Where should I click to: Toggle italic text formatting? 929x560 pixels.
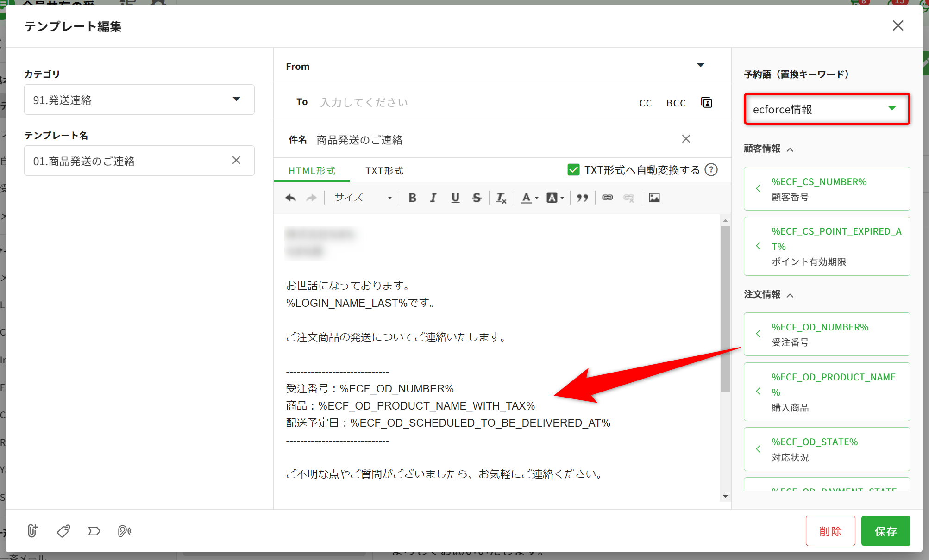[x=433, y=198]
